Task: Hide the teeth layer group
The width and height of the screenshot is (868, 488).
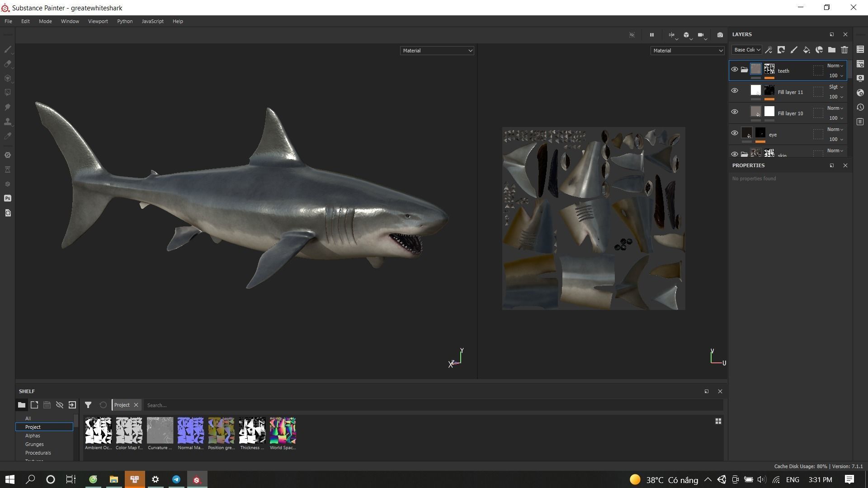Action: coord(735,69)
